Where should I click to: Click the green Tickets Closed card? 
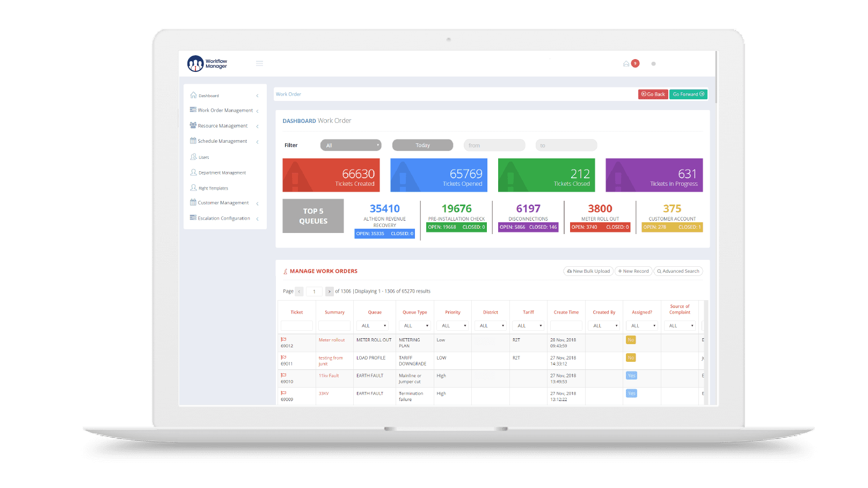[546, 175]
